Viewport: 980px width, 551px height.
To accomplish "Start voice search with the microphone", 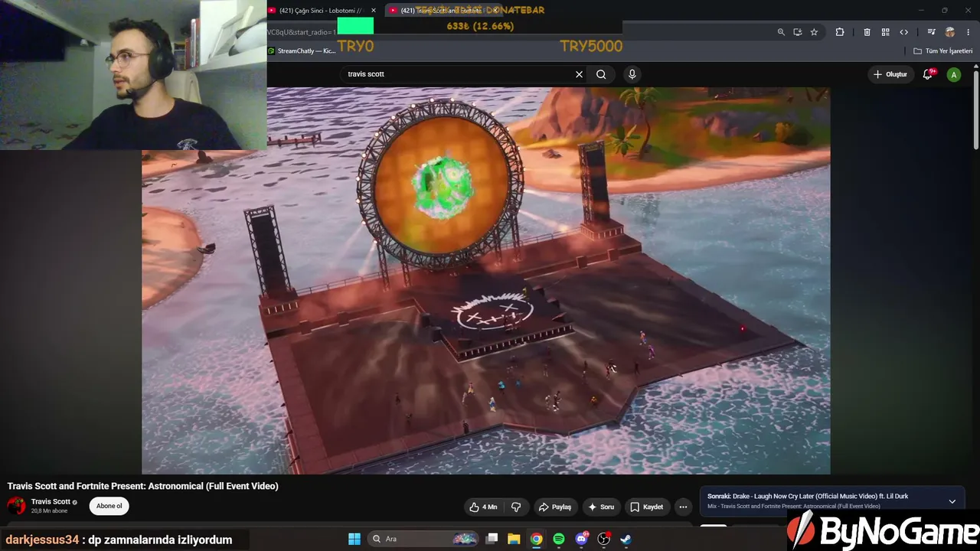I will click(632, 74).
